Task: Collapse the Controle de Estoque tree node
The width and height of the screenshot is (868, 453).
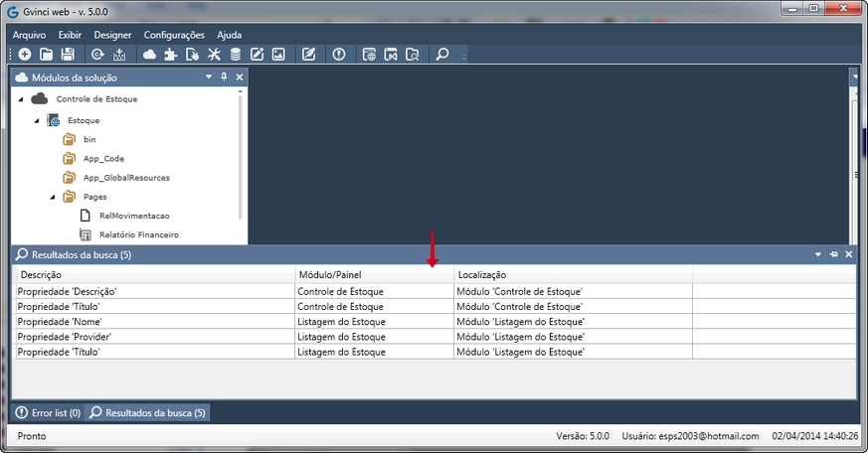Action: 20,99
